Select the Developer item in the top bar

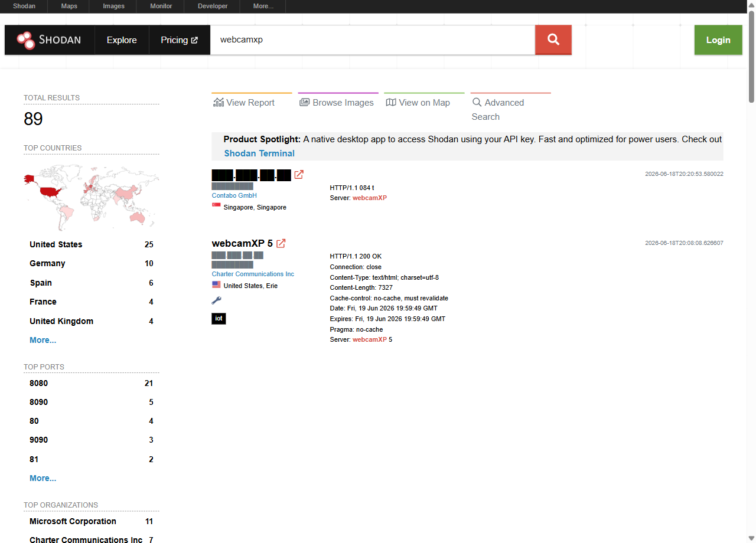coord(213,6)
